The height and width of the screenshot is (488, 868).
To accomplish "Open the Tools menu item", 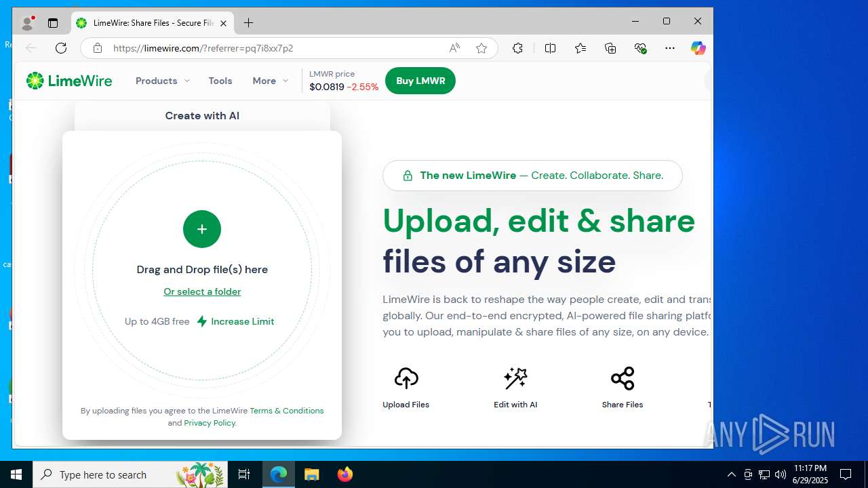I will [220, 81].
